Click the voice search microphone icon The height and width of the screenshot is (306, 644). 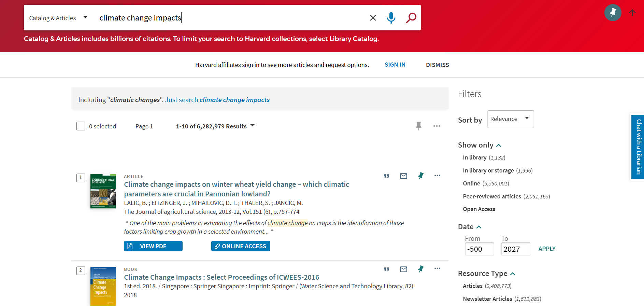click(x=391, y=18)
